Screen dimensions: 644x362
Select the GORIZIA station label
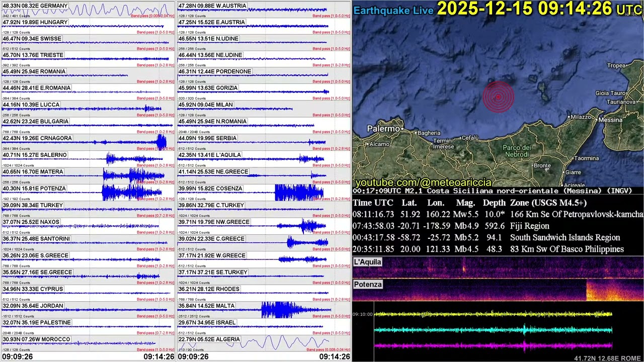click(x=208, y=88)
